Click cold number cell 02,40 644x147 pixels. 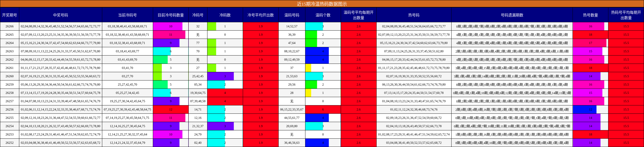point(198,143)
